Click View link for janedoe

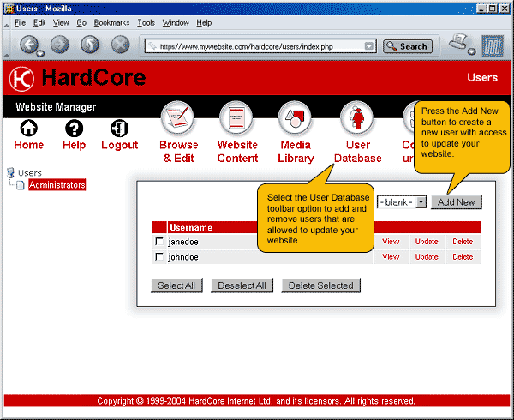pos(391,242)
